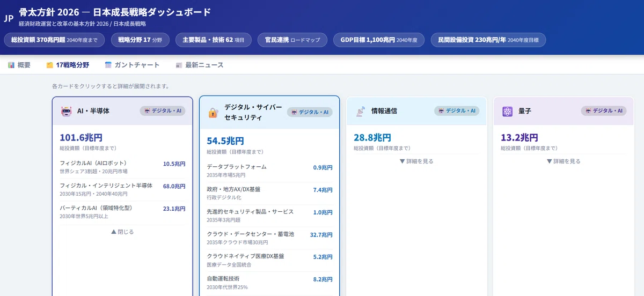
Task: Click the 官民連携 ロードマップ pill
Action: (x=292, y=40)
